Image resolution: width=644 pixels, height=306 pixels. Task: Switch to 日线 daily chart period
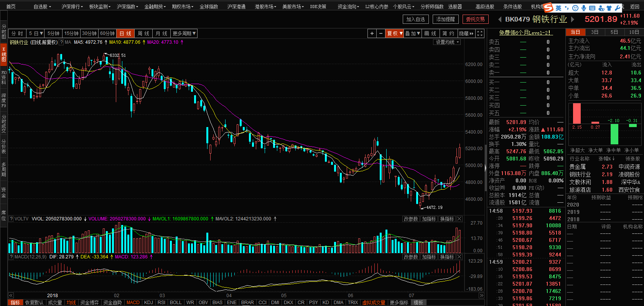125,33
